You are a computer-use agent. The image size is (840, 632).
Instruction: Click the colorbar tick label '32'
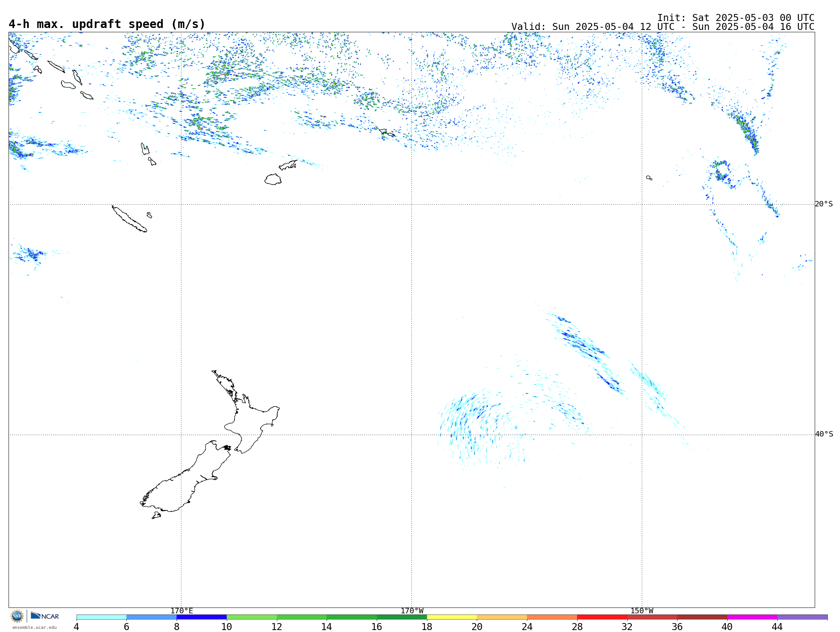(627, 627)
